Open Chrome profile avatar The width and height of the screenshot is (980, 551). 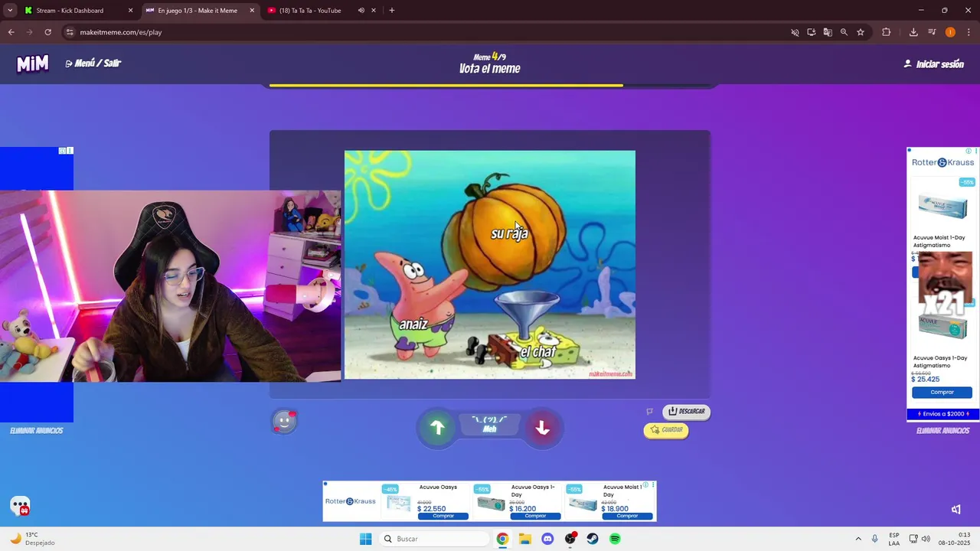[950, 32]
